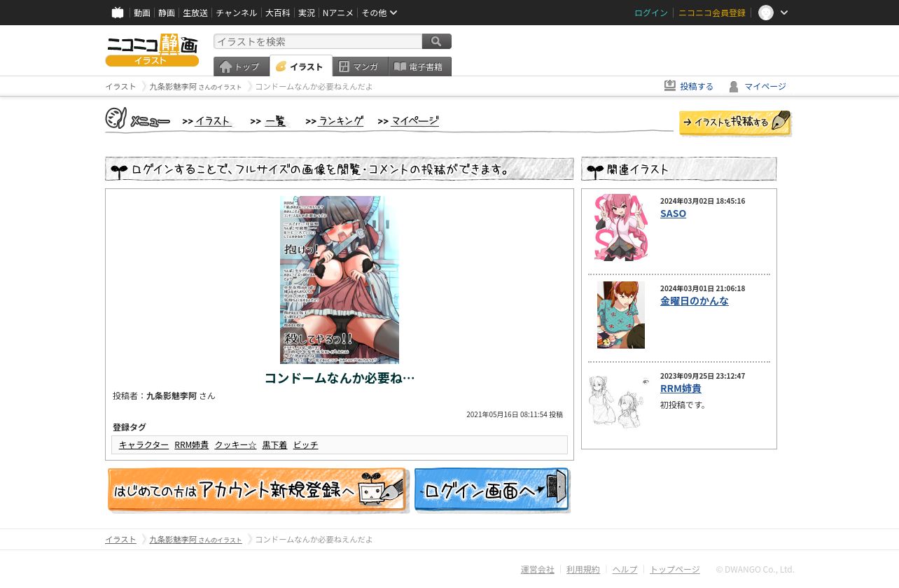Click ログイン画面へ banner button
The image size is (899, 588).
pos(492,490)
